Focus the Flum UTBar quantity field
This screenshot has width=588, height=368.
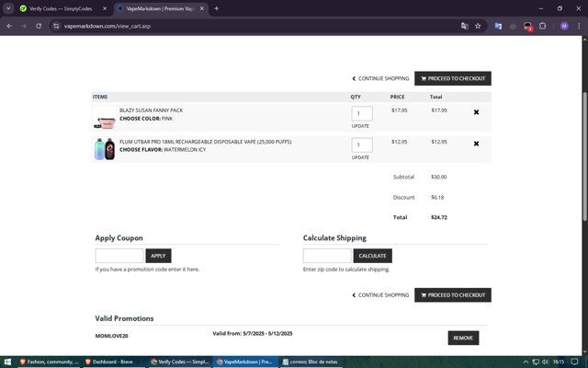pyautogui.click(x=362, y=145)
